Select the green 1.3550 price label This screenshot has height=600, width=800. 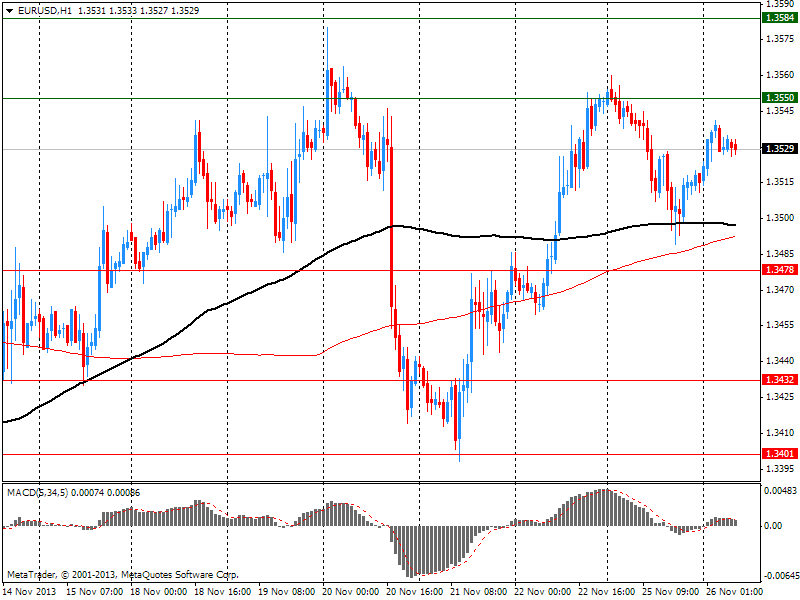[778, 98]
